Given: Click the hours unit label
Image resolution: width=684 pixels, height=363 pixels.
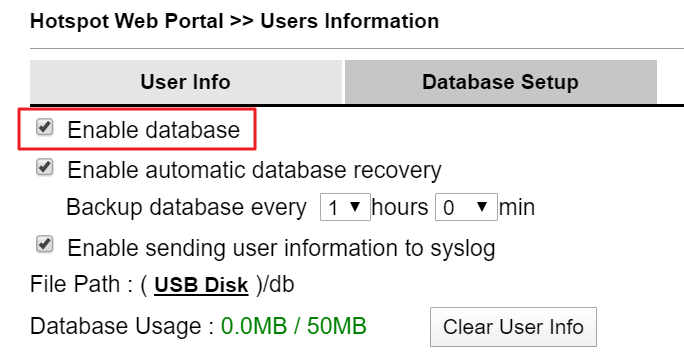Looking at the screenshot, I should (400, 207).
